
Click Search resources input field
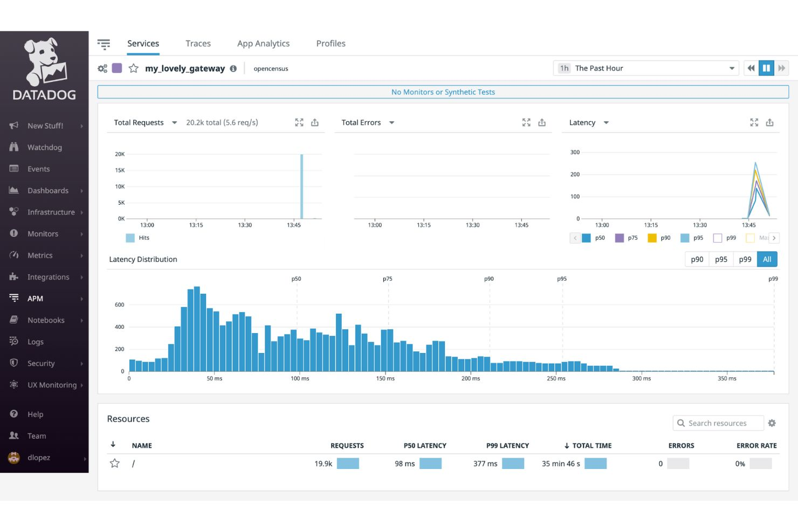(718, 423)
